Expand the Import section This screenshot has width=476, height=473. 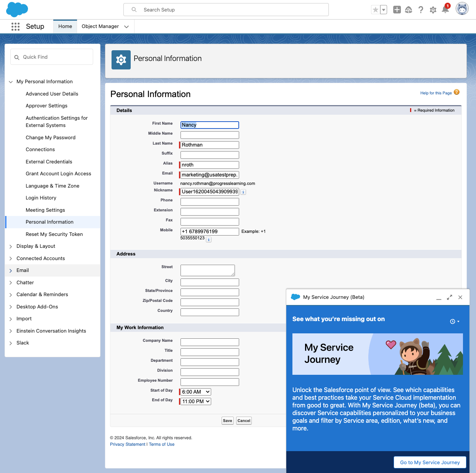[x=11, y=319]
